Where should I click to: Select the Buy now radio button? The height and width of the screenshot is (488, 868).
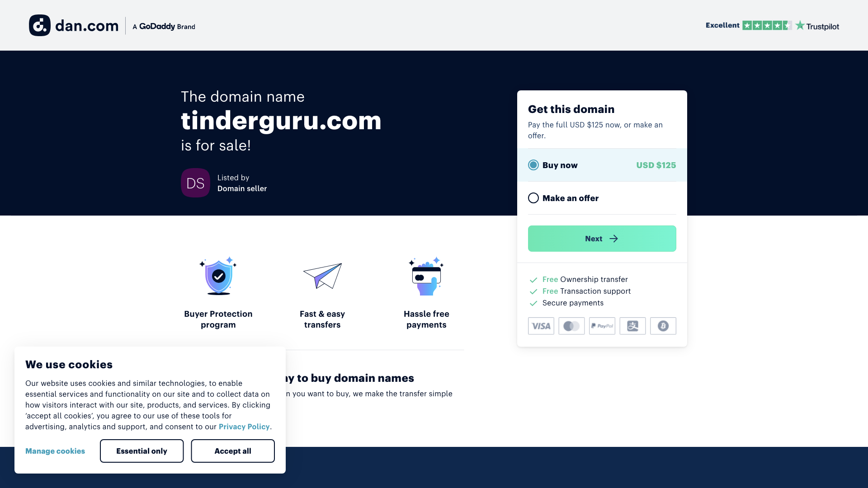(533, 165)
